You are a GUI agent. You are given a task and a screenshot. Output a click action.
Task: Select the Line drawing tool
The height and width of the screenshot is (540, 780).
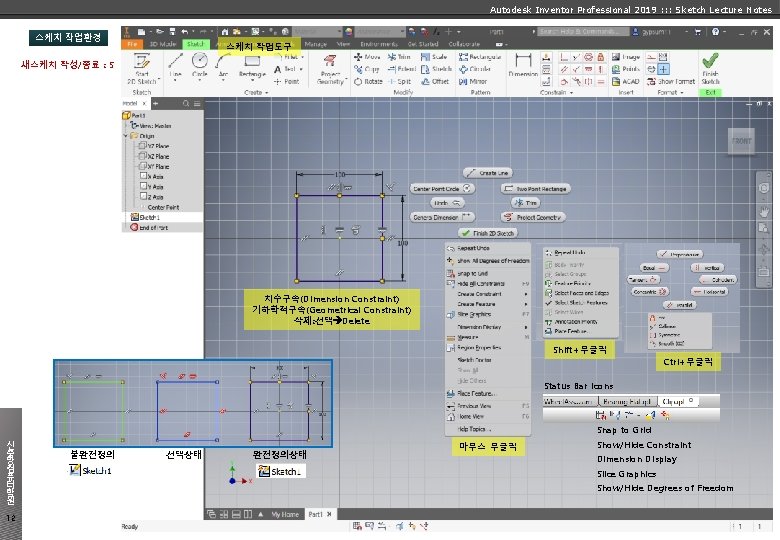click(175, 65)
